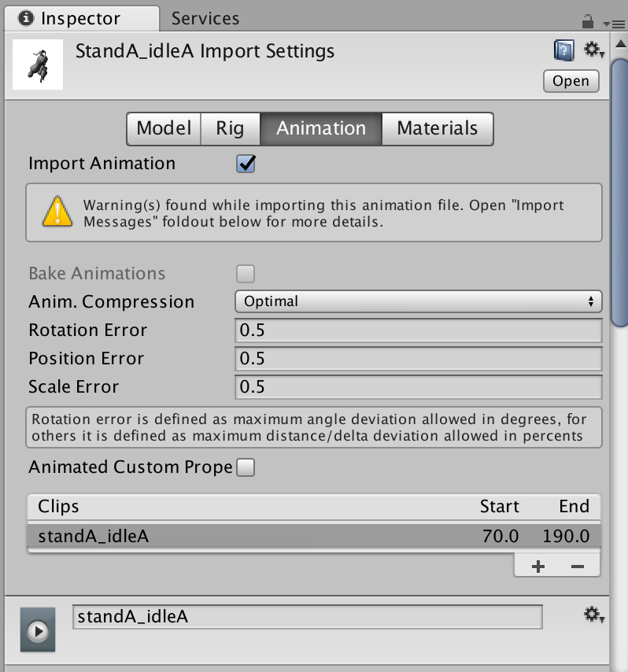
Task: Edit the Rotation Error value field
Action: coord(419,330)
